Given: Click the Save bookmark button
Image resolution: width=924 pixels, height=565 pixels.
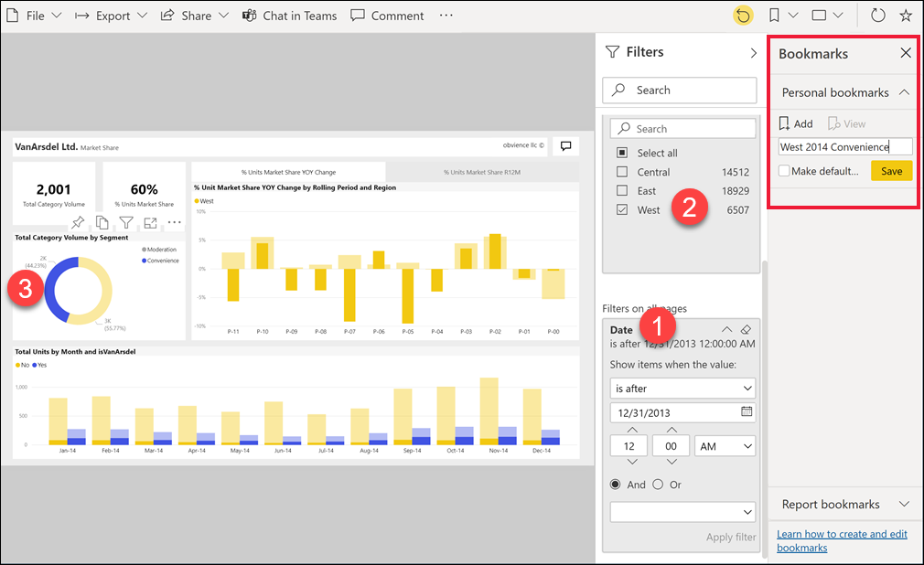Looking at the screenshot, I should tap(892, 171).
